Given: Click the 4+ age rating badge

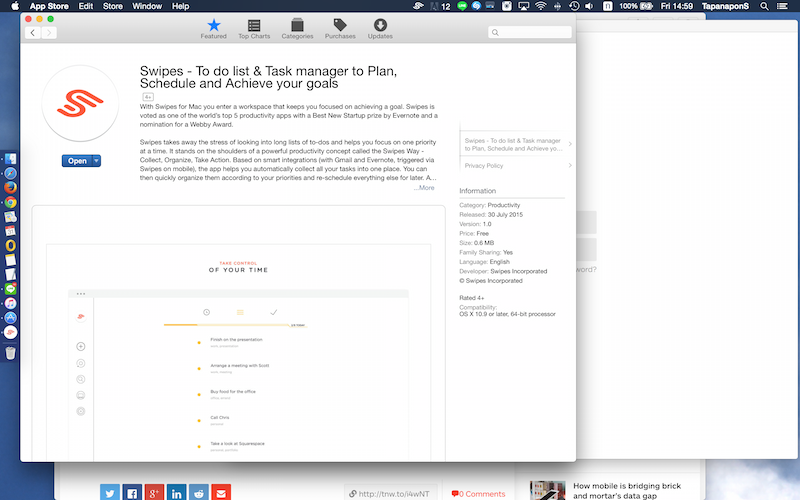Looking at the screenshot, I should 148,97.
